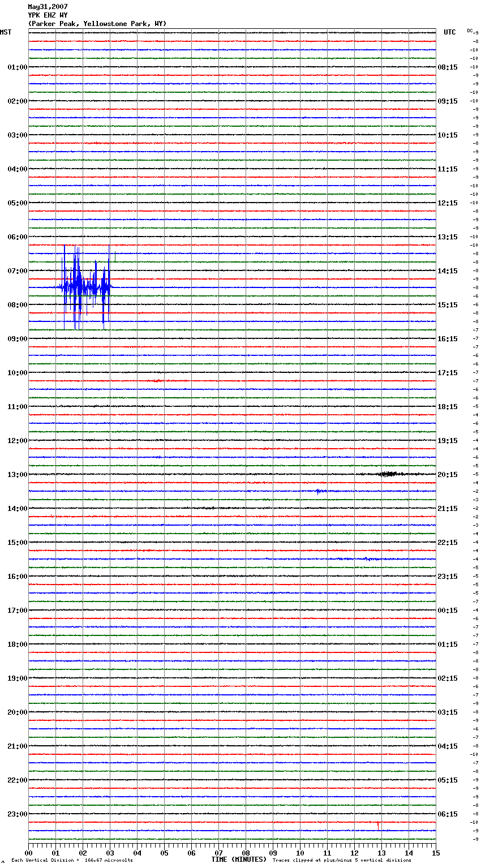Click the 23:00 MST time label
Image resolution: width=481 pixels, height=868 pixels.
18,814
